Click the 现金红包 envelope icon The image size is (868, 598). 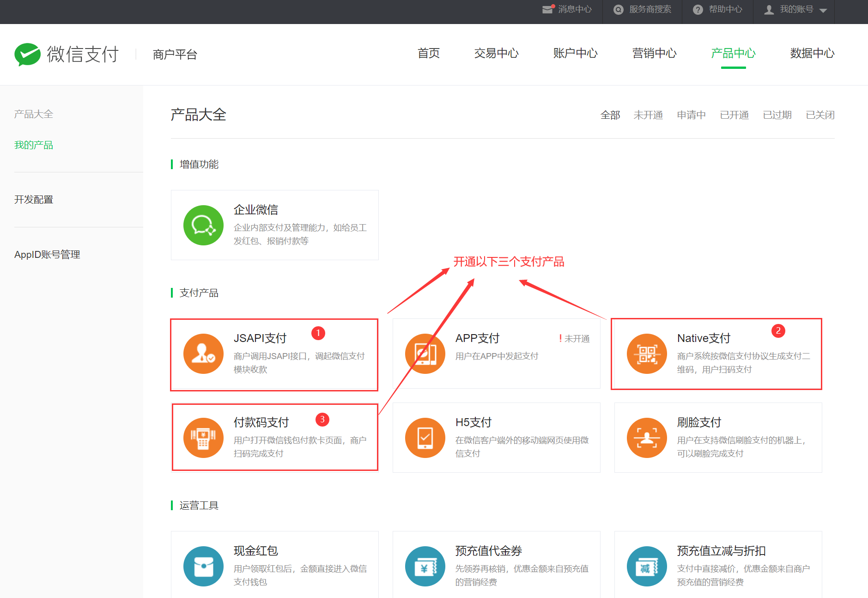coord(203,567)
